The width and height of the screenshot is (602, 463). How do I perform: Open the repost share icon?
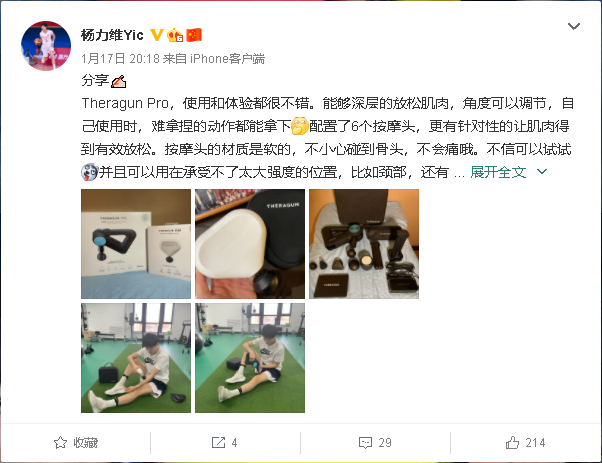pos(218,443)
